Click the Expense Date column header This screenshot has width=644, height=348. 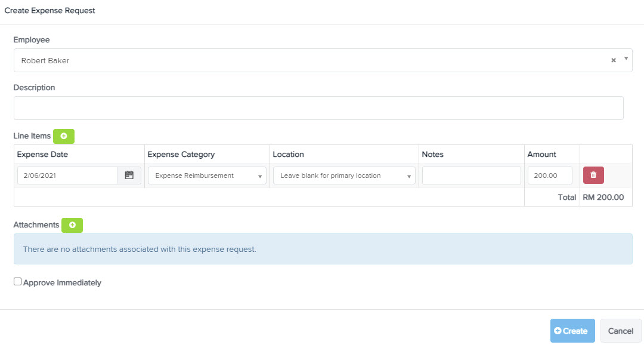tap(42, 154)
